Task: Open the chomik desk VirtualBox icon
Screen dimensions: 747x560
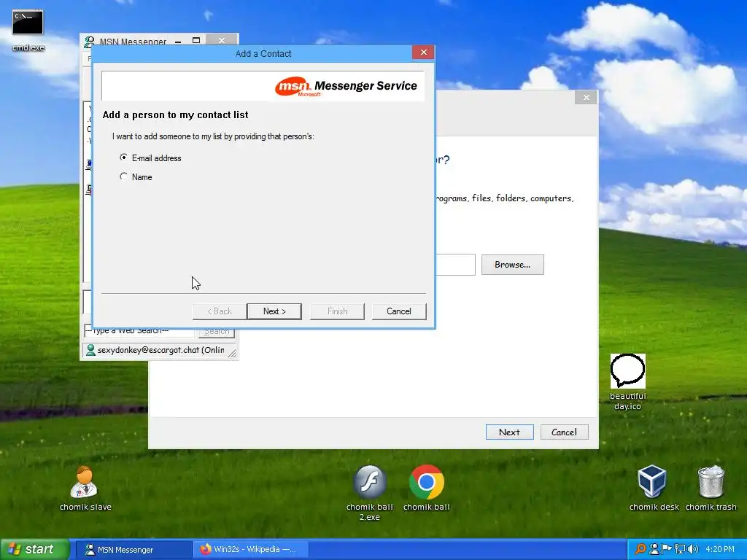Action: pyautogui.click(x=651, y=481)
